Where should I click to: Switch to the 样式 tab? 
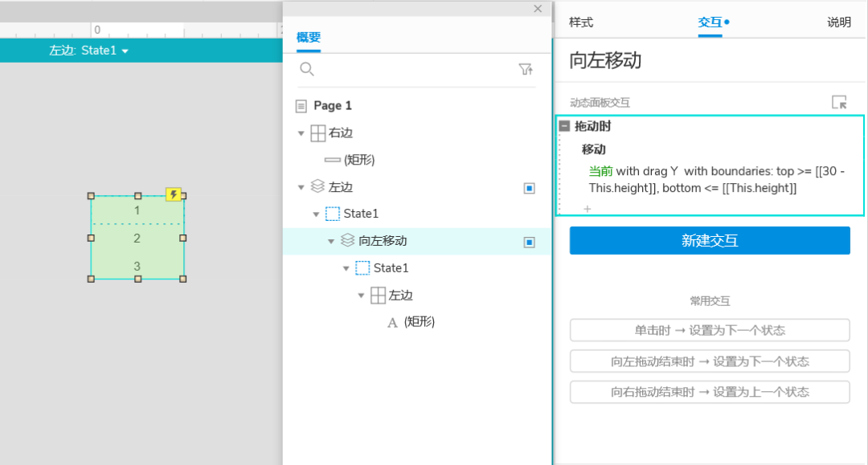pyautogui.click(x=581, y=22)
